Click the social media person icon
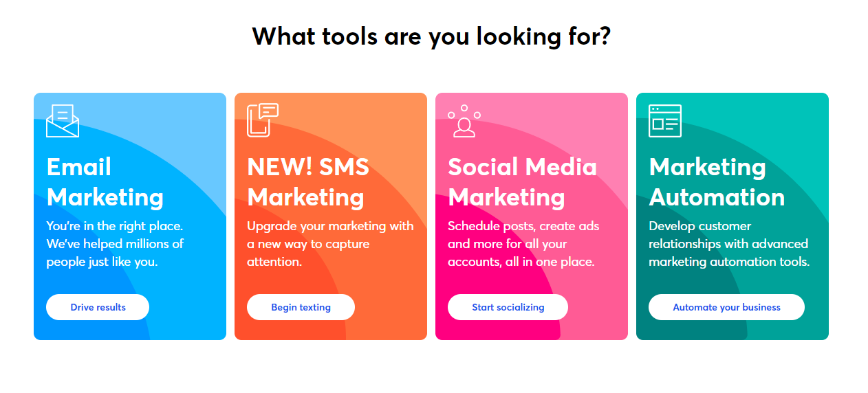The width and height of the screenshot is (868, 393). (x=464, y=122)
